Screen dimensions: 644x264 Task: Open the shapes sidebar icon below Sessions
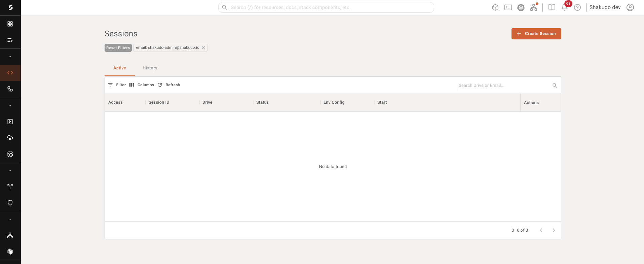(10, 89)
